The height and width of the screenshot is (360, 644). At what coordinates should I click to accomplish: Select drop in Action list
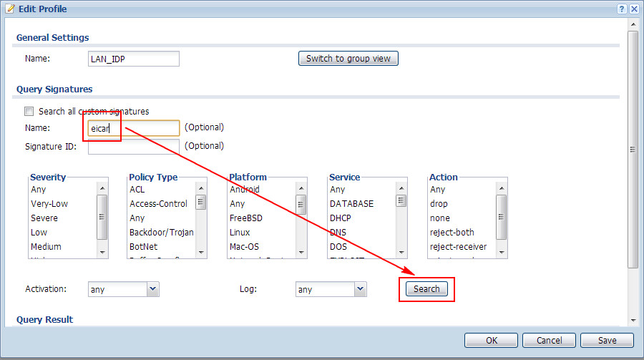pos(439,204)
